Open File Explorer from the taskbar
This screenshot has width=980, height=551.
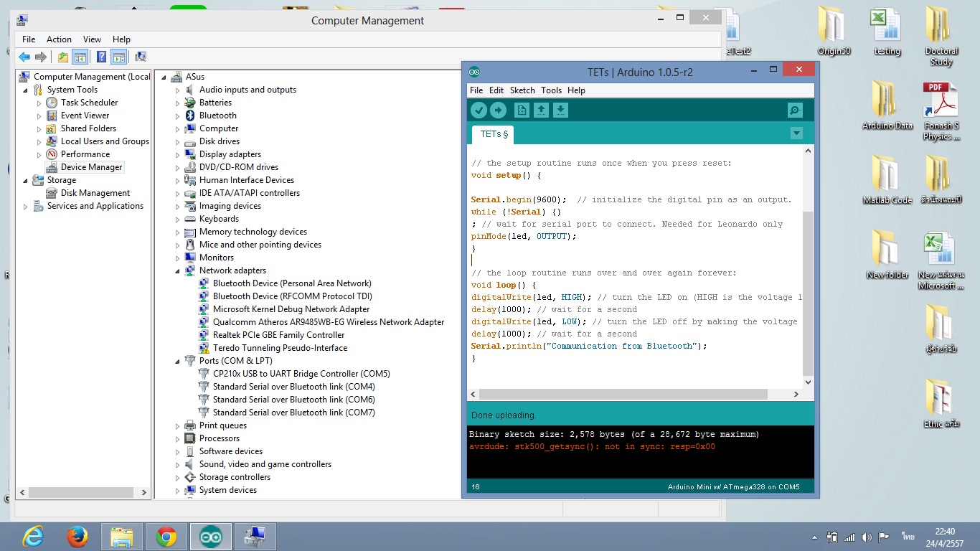coord(121,537)
